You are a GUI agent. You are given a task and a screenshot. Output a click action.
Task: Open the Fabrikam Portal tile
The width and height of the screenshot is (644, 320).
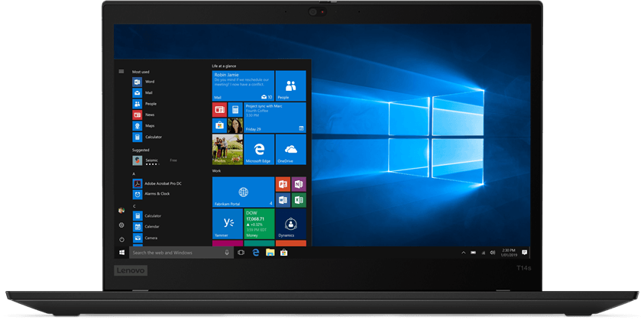242,192
